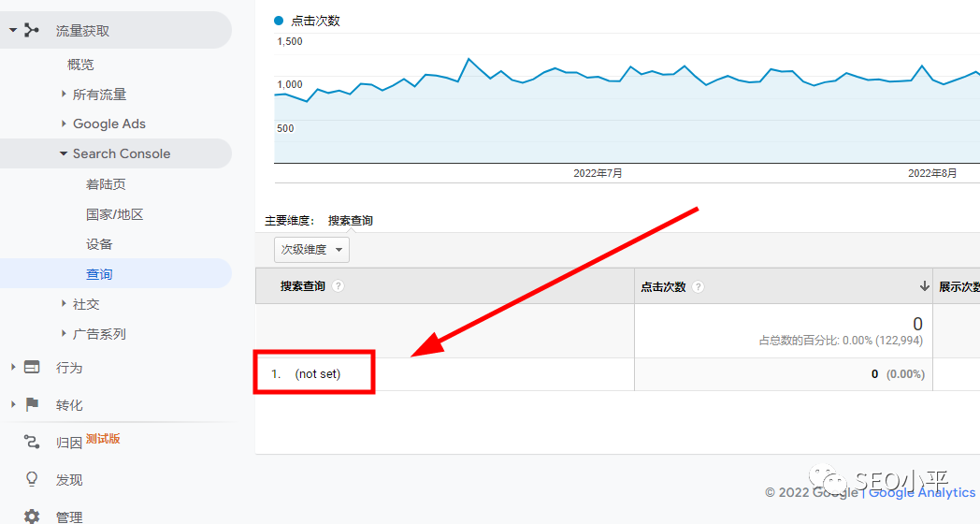This screenshot has height=524, width=980.
Task: Select Search Console in the sidebar
Action: (x=122, y=153)
